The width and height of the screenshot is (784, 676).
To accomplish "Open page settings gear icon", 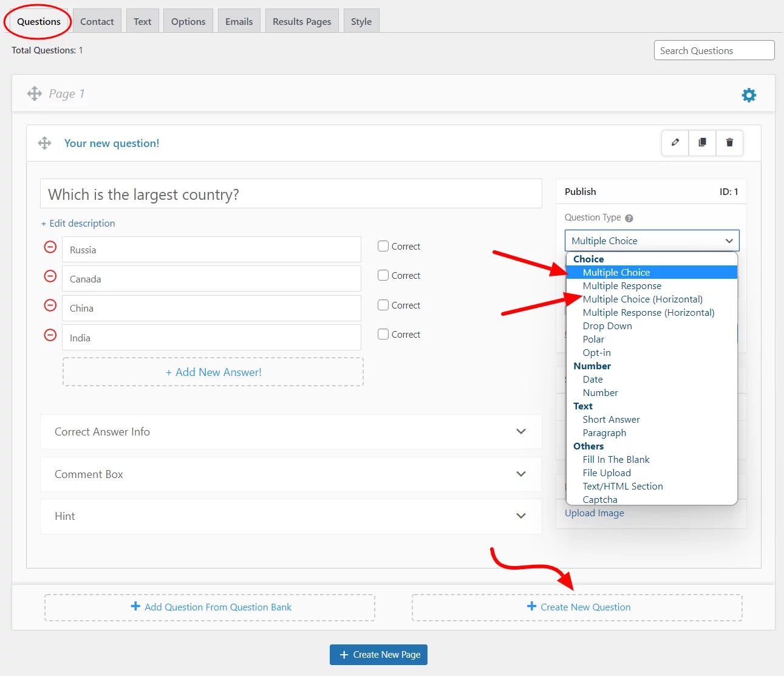I will click(749, 95).
